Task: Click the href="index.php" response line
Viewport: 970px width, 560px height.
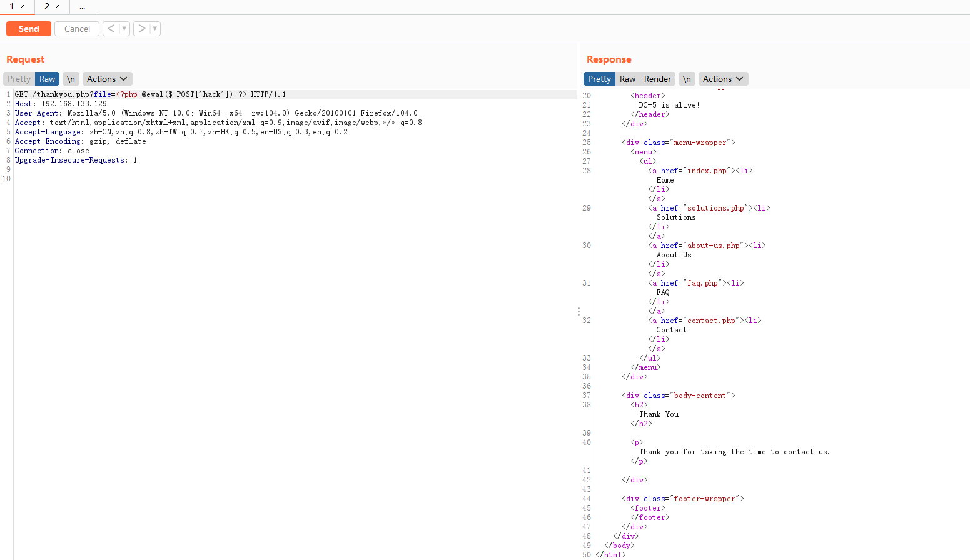Action: tap(700, 171)
